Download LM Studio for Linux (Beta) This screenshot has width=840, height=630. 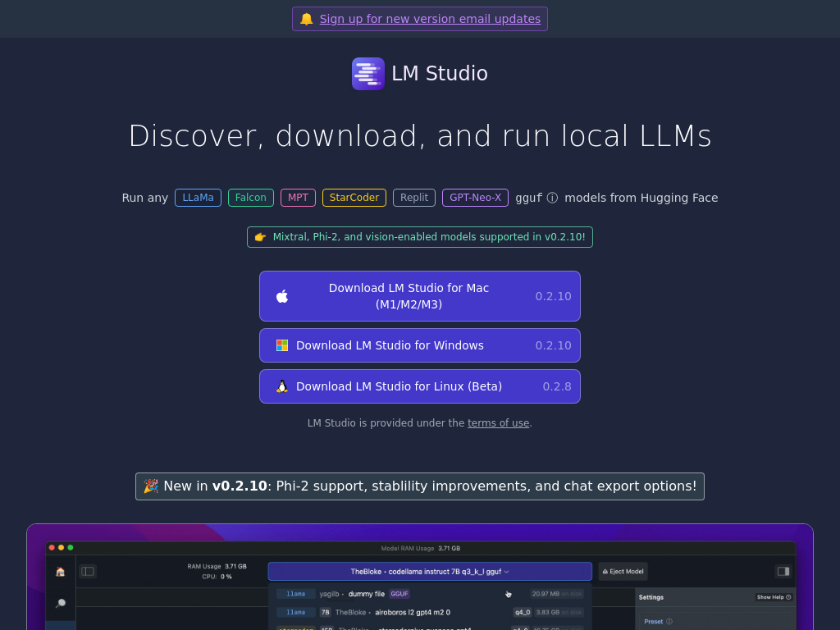click(420, 386)
